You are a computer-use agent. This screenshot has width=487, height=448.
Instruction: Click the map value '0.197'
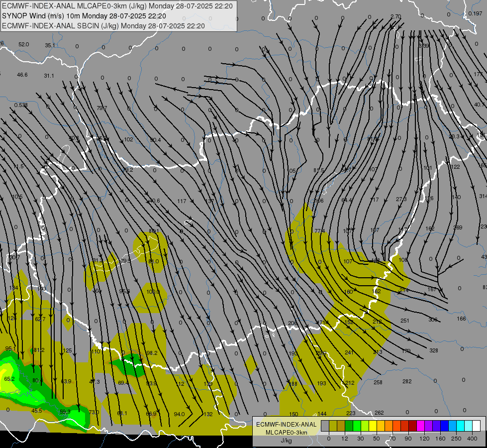(x=475, y=13)
